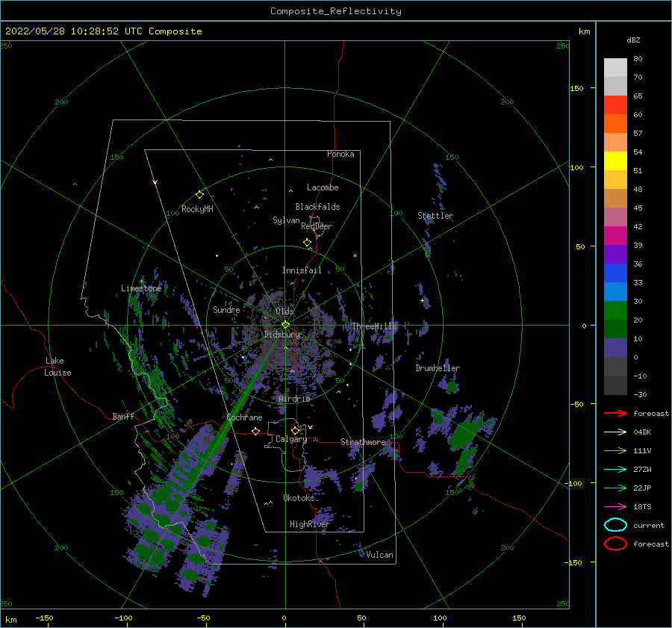The image size is (672, 628).
Task: Click the white plus marker west of Drumheller
Action: (423, 301)
